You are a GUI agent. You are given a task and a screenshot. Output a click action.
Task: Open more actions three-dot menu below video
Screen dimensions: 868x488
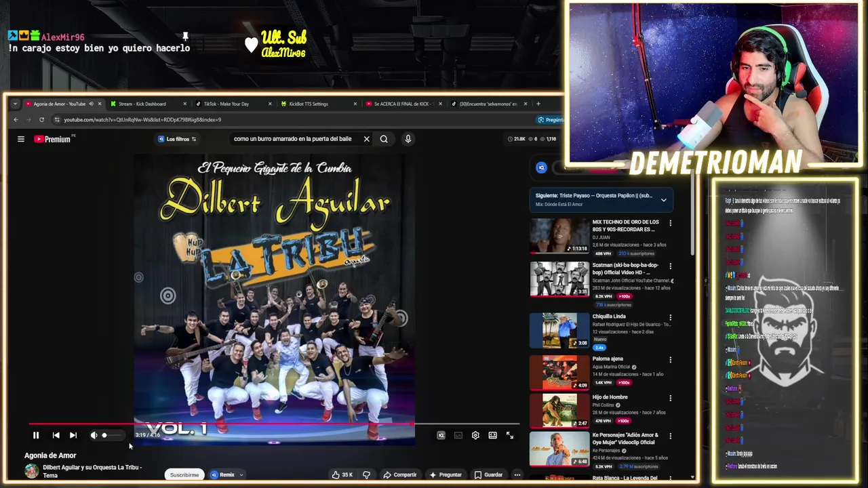(x=517, y=474)
